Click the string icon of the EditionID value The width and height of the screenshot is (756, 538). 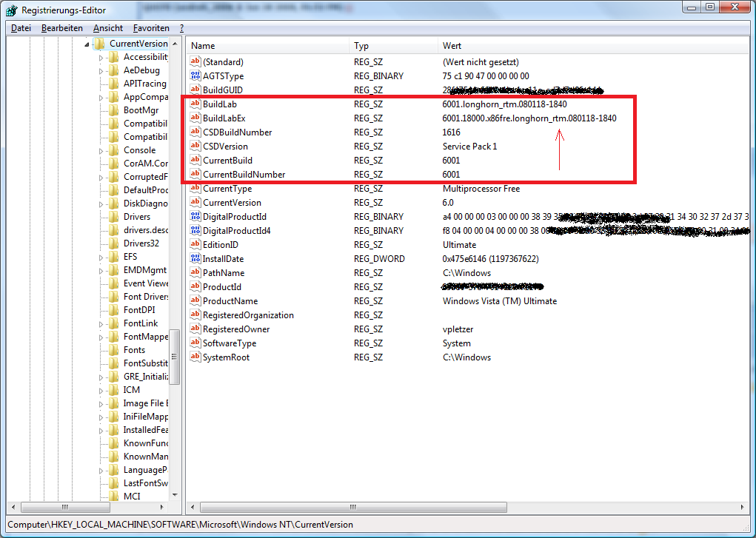pyautogui.click(x=195, y=244)
